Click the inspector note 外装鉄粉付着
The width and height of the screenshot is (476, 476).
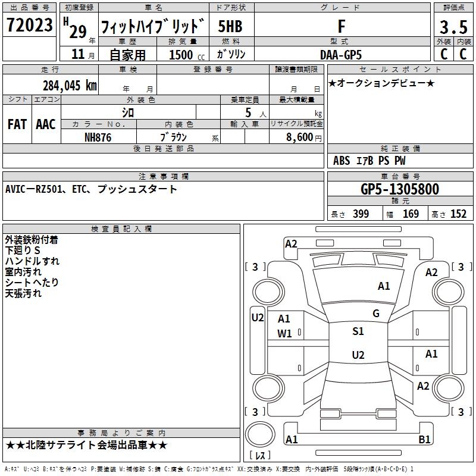[32, 240]
